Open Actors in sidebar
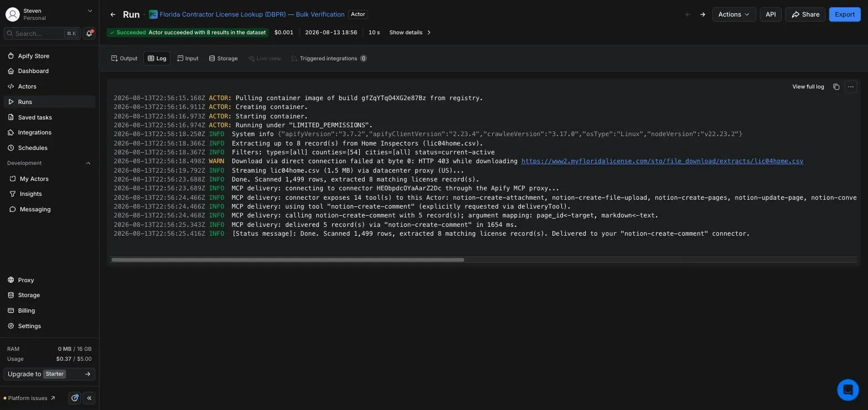This screenshot has height=410, width=868. click(x=49, y=86)
